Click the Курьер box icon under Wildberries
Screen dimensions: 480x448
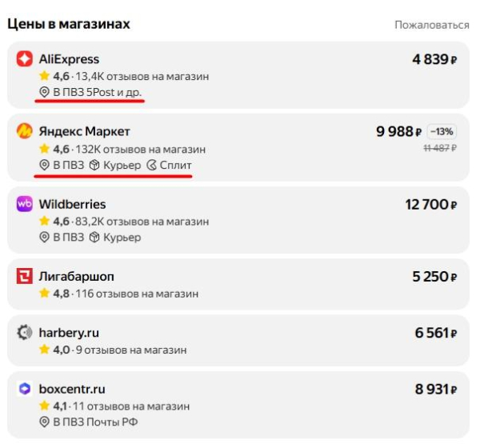pyautogui.click(x=94, y=237)
